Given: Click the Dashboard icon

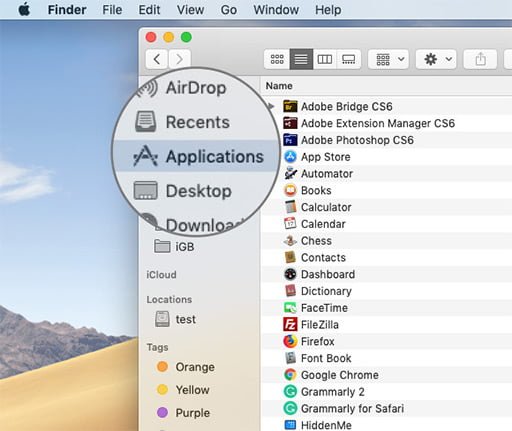Looking at the screenshot, I should pyautogui.click(x=290, y=274).
